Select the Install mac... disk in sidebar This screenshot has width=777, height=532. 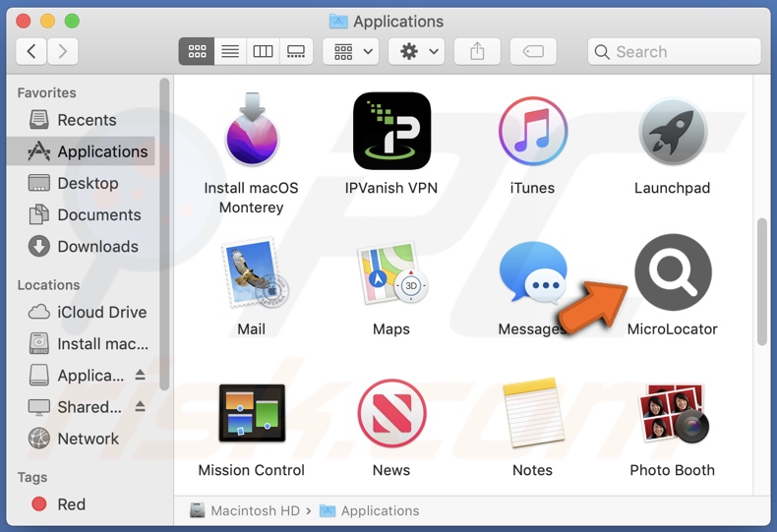(x=82, y=344)
